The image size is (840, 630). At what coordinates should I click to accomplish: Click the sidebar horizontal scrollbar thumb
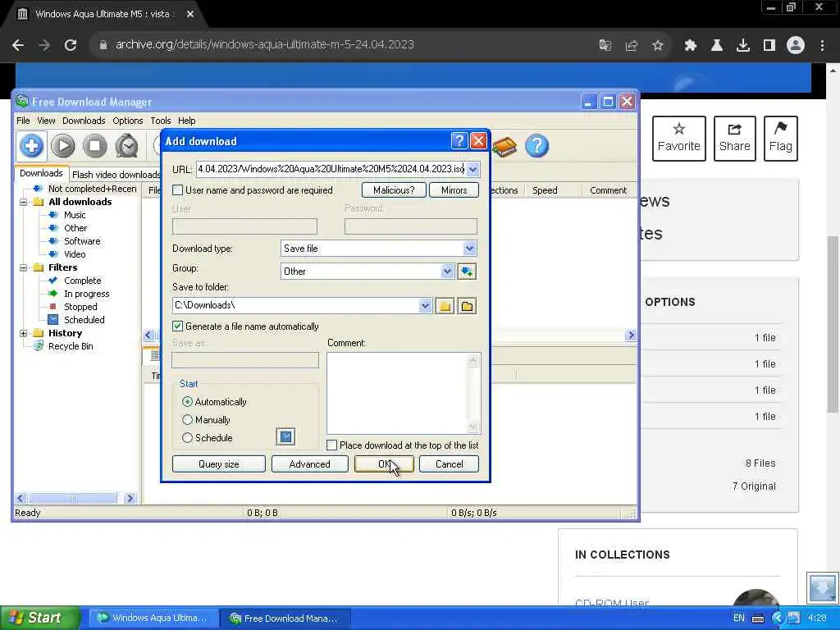point(72,498)
